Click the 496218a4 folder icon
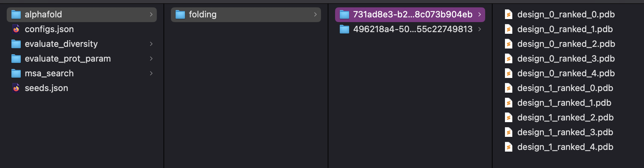644x168 pixels. 344,29
